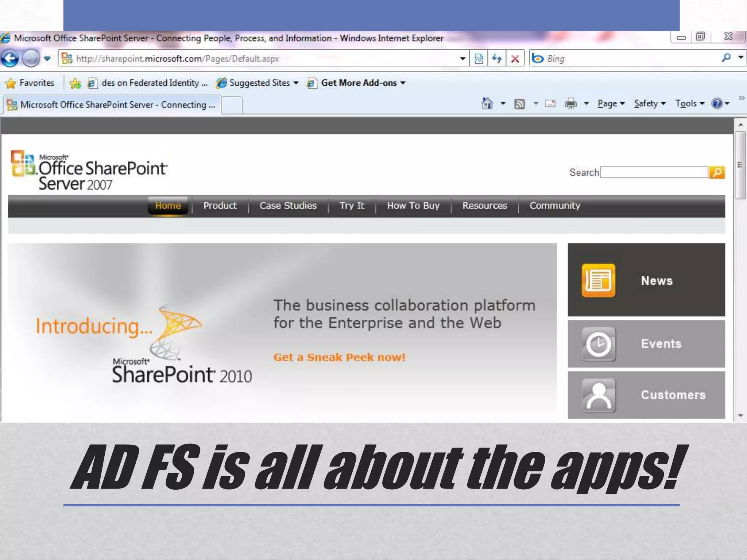Open the Try It navigation item

(x=352, y=206)
